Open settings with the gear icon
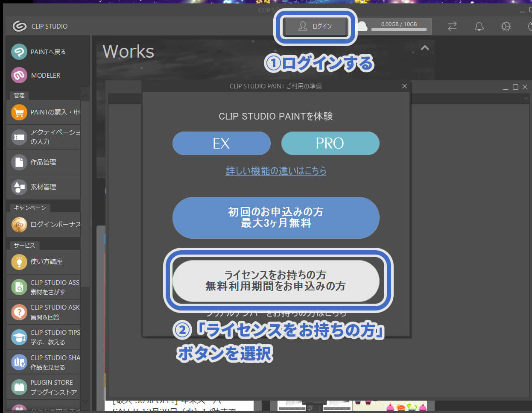The width and height of the screenshot is (532, 413). click(506, 26)
